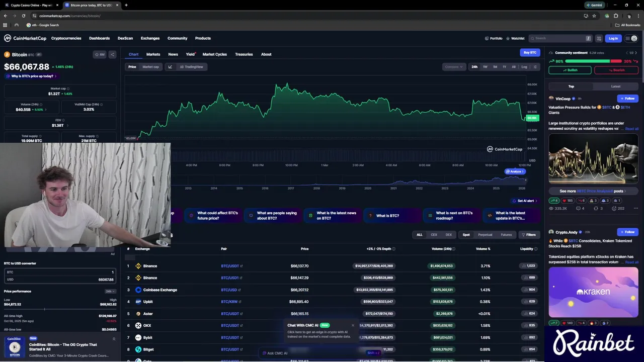Toggle chart to Price view
The image size is (644, 362).
tap(132, 67)
